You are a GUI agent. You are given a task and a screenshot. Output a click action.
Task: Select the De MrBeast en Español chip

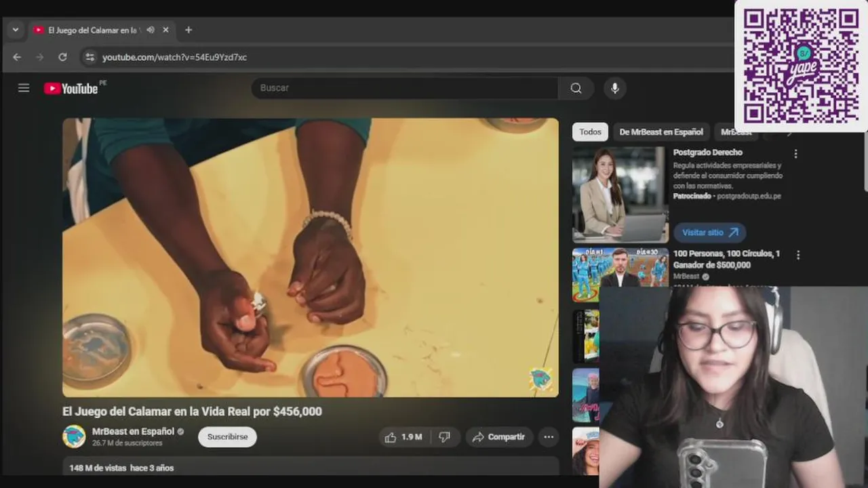[661, 132]
